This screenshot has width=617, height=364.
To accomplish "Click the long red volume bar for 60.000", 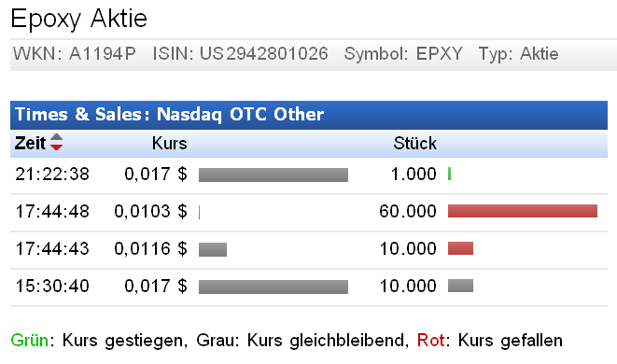I will pos(523,211).
